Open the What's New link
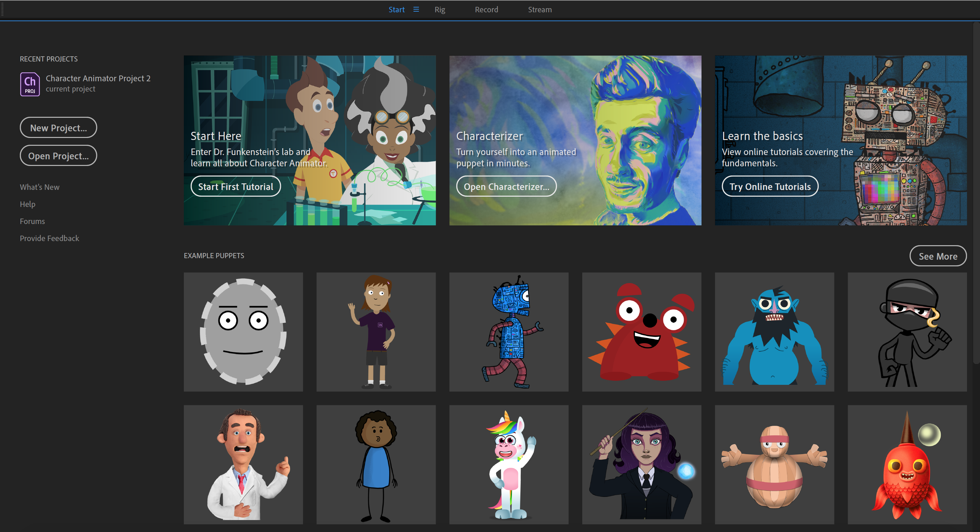This screenshot has width=980, height=532. coord(40,187)
